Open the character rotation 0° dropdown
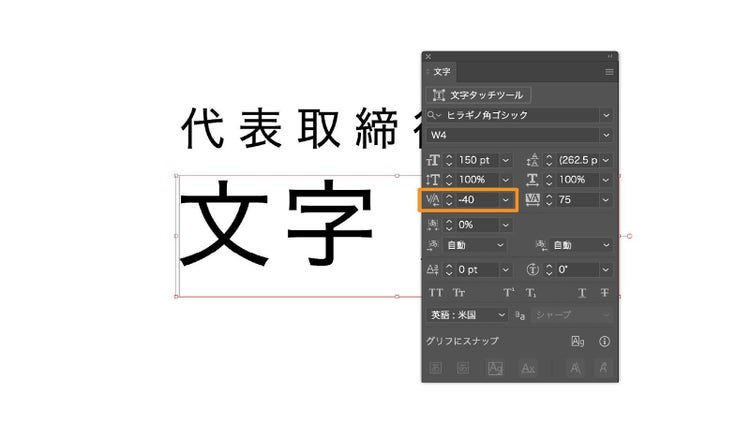Image resolution: width=750 pixels, height=422 pixels. pyautogui.click(x=606, y=270)
